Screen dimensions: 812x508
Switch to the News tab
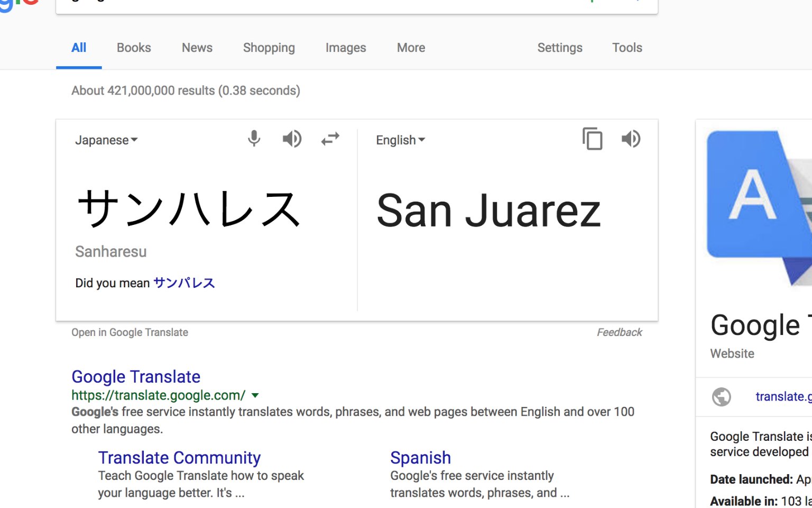[x=197, y=48]
